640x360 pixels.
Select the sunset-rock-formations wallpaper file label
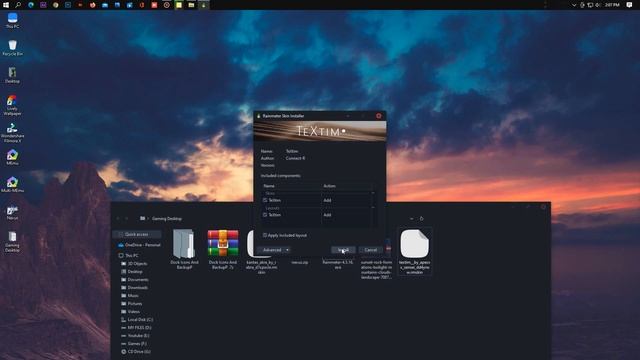click(376, 270)
